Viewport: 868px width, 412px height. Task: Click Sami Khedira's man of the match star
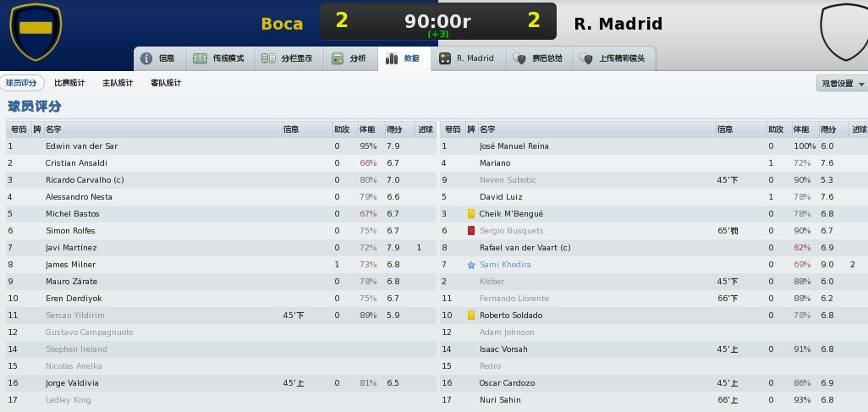tap(471, 266)
